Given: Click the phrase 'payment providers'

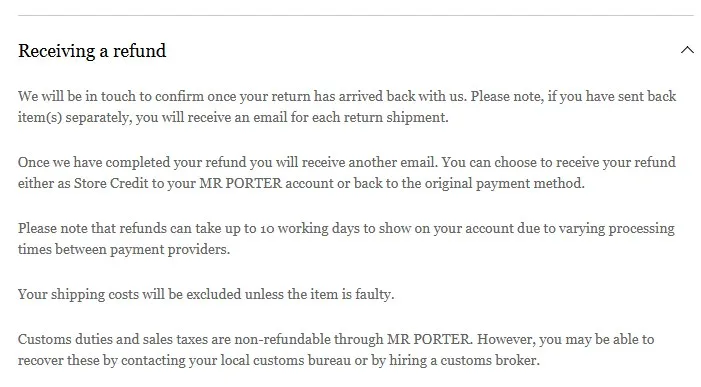Looking at the screenshot, I should (169, 250).
